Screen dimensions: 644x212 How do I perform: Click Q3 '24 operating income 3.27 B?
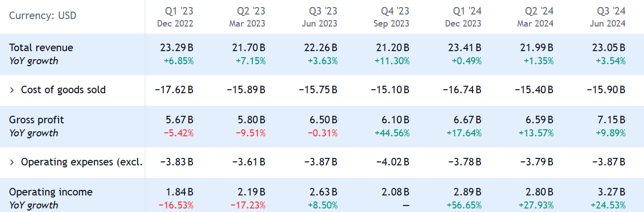[609, 192]
